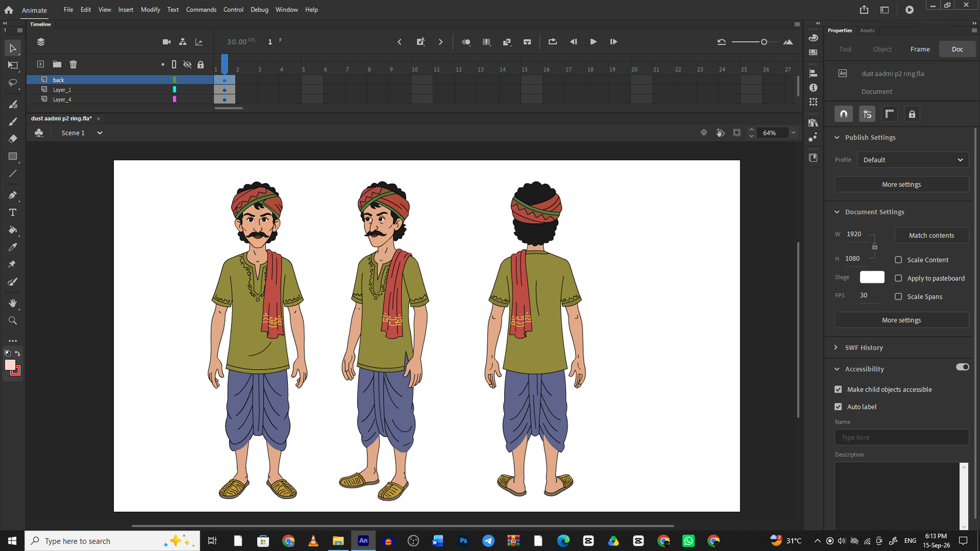Viewport: 980px width, 551px height.
Task: Enable the Scale Content checkbox
Action: click(x=899, y=260)
